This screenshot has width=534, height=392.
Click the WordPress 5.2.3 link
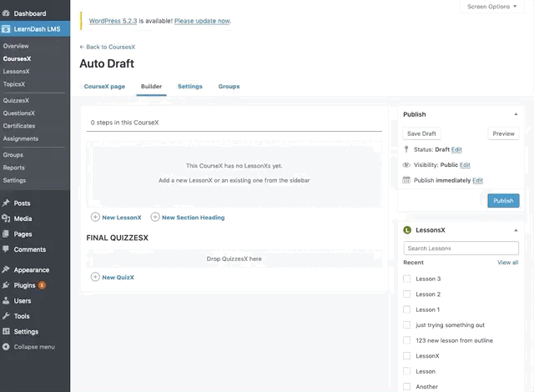point(113,21)
